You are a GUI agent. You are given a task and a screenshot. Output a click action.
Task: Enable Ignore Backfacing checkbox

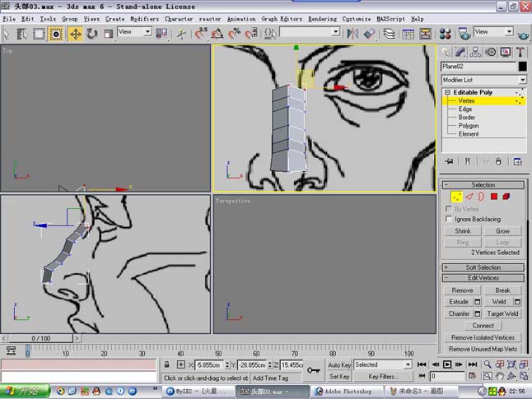(x=449, y=219)
